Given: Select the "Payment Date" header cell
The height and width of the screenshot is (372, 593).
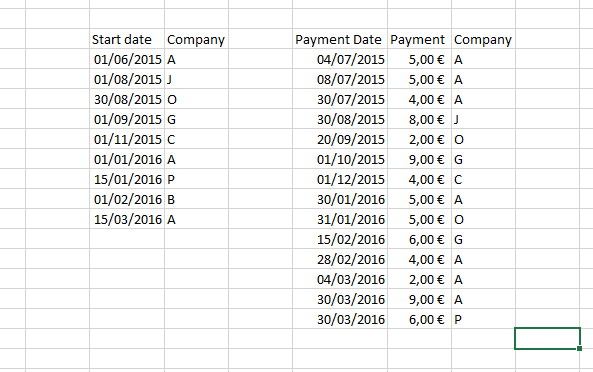Looking at the screenshot, I should tap(340, 39).
